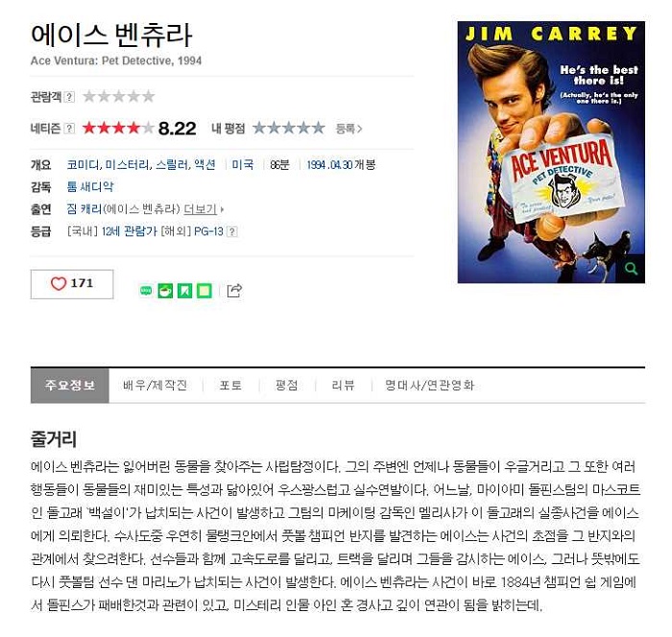
Task: Click the Ace Ventura movie poster
Action: coord(551,153)
